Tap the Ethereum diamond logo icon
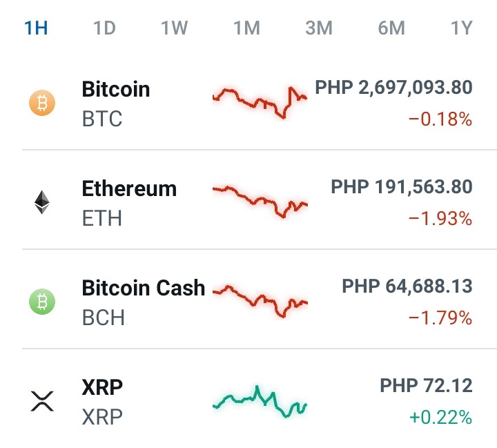The image size is (497, 448). click(42, 202)
